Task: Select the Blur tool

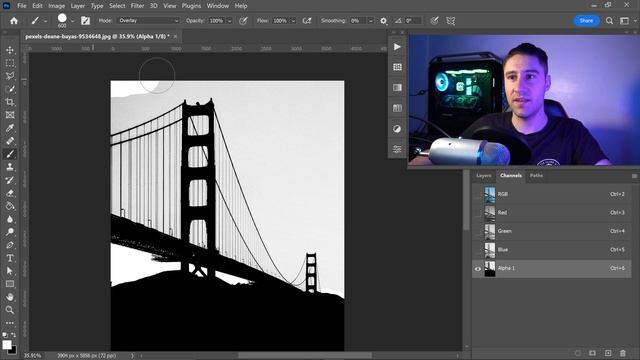Action: pyautogui.click(x=10, y=219)
